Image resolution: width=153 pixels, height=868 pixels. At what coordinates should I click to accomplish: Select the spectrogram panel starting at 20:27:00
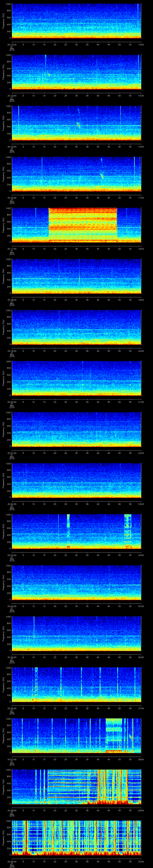click(x=77, y=736)
